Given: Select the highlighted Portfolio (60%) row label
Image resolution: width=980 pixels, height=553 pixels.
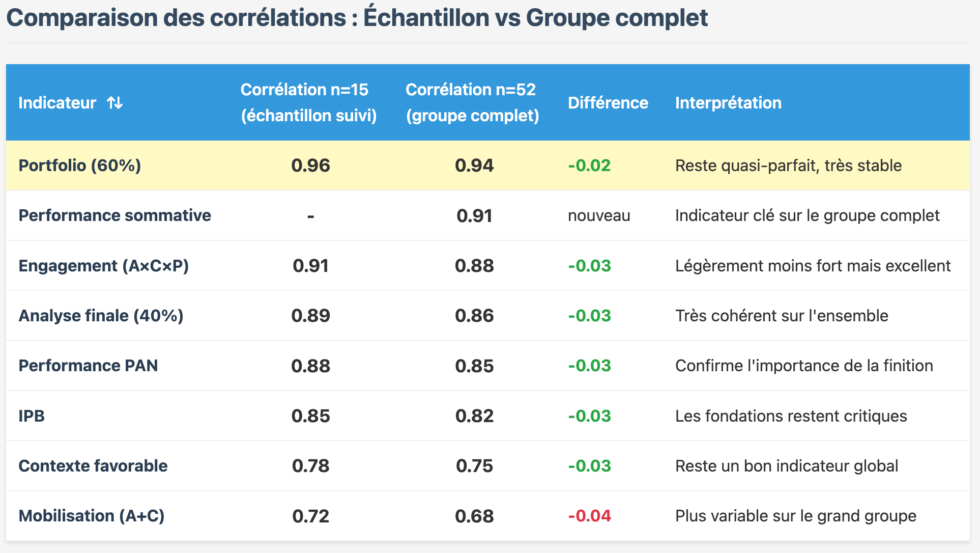Looking at the screenshot, I should click(x=79, y=165).
